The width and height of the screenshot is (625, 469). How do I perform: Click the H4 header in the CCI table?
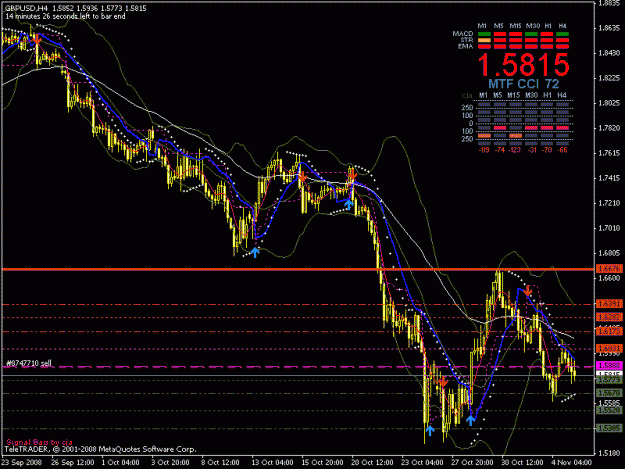pos(562,95)
